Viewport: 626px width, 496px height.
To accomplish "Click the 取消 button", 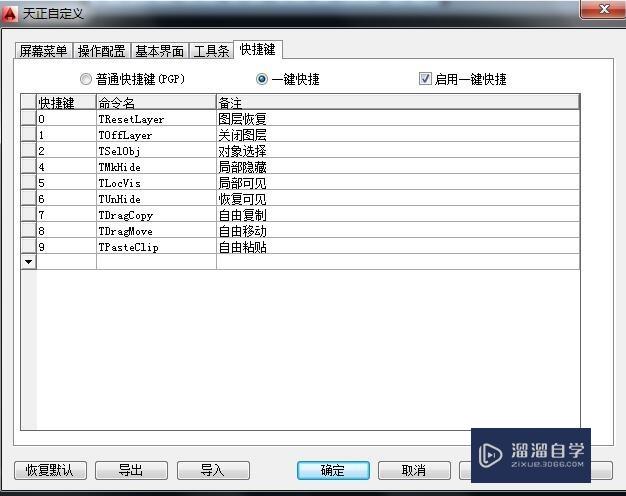I will [414, 470].
